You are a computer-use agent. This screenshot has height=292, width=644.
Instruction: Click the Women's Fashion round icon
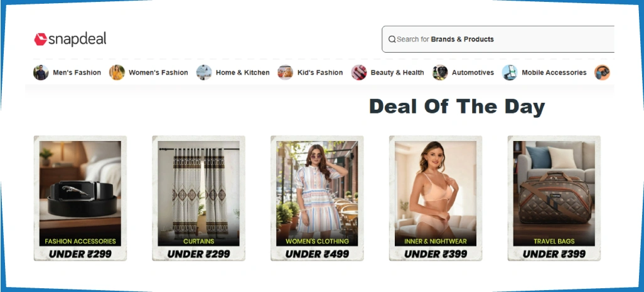117,73
